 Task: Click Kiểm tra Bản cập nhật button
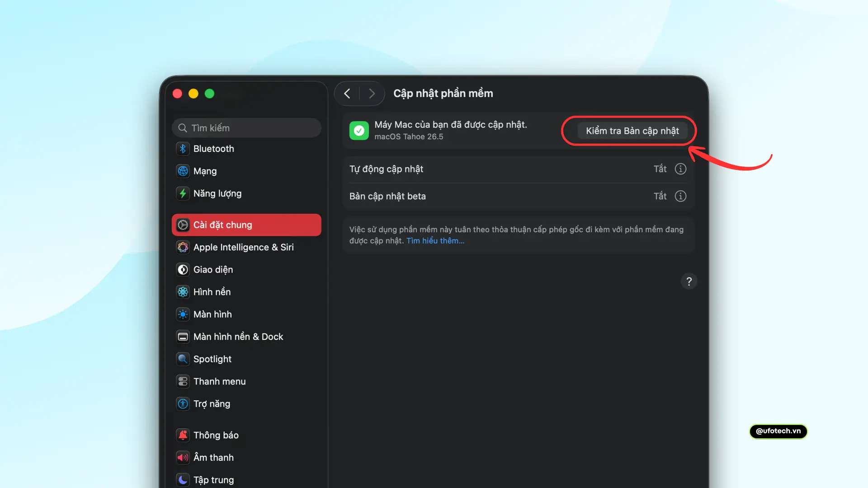[632, 131]
